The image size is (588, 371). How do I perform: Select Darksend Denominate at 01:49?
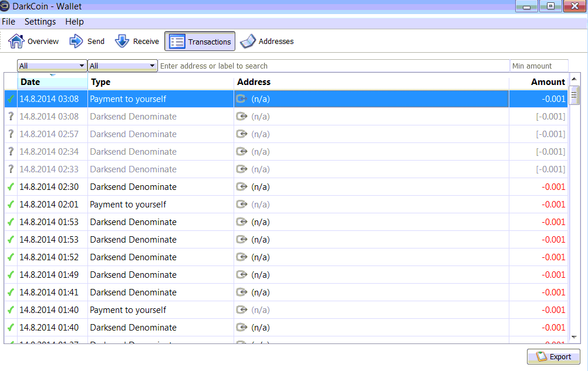point(133,275)
